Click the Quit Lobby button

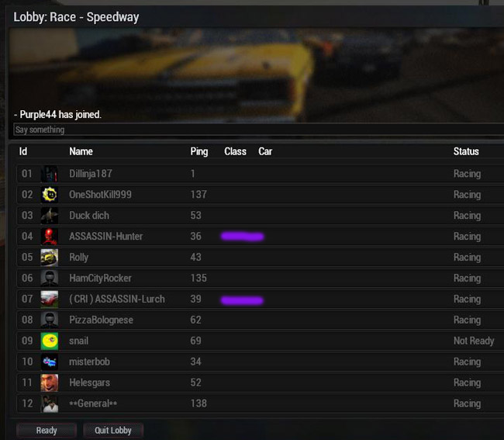tap(113, 431)
